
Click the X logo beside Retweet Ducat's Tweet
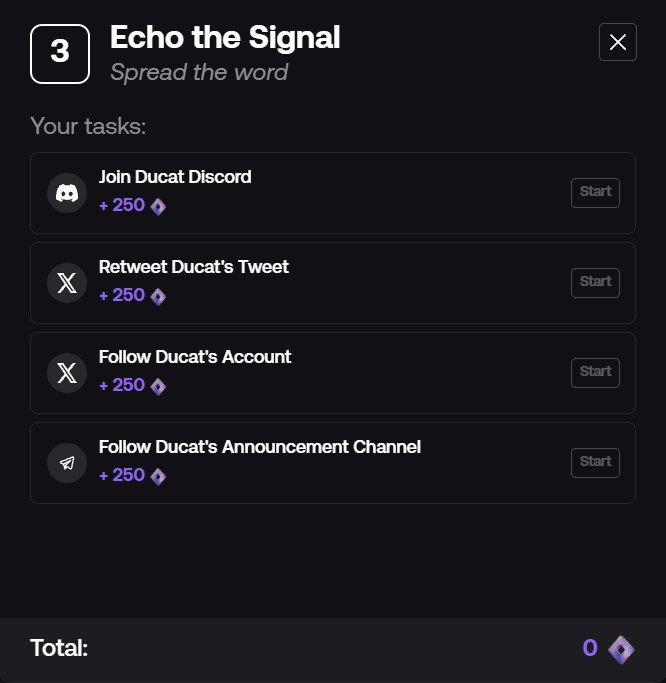pos(67,283)
